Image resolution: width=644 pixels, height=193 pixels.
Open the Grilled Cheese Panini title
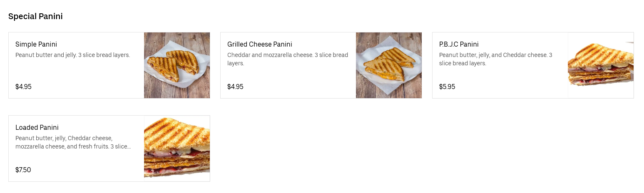[259, 44]
